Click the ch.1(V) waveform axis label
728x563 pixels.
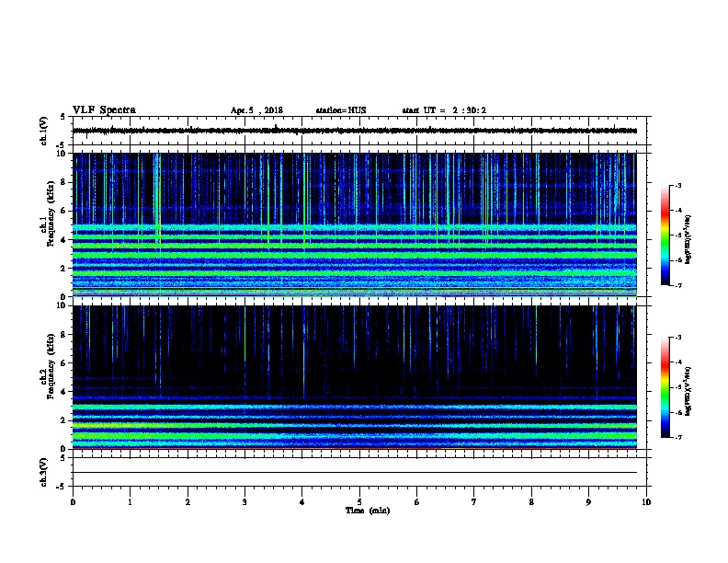tap(44, 131)
